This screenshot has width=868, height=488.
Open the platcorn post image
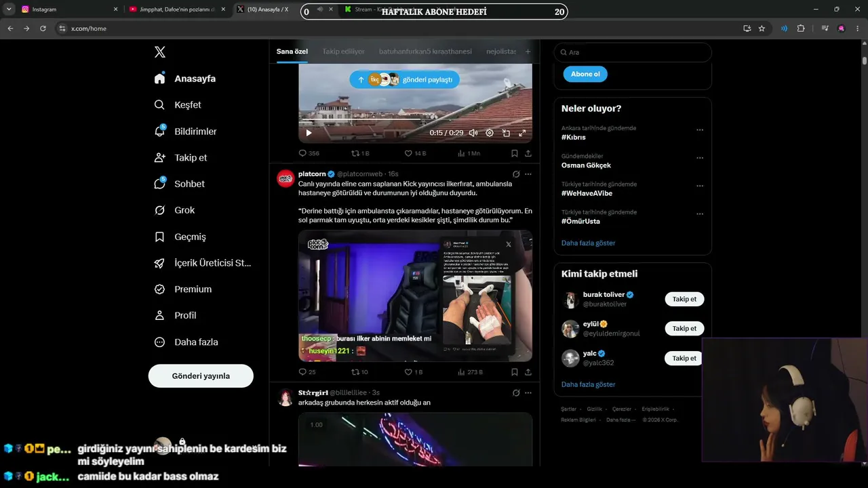click(x=415, y=296)
